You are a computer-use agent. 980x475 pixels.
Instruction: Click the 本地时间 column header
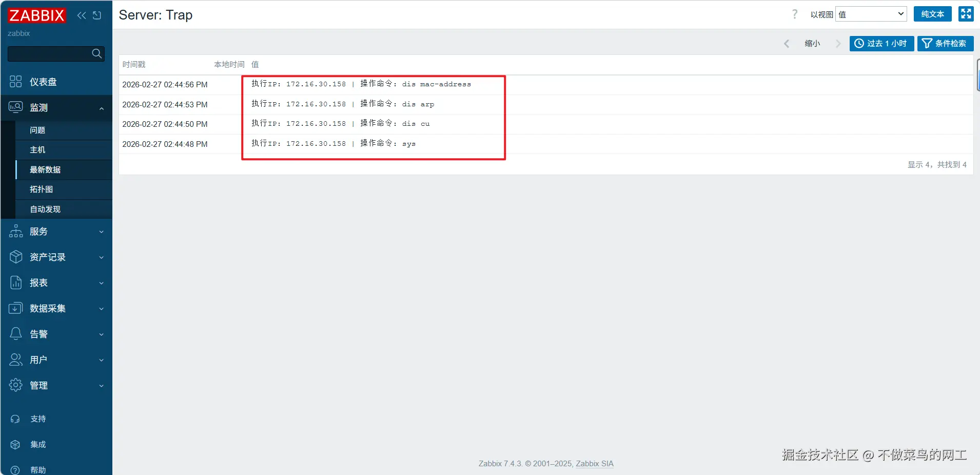pyautogui.click(x=229, y=65)
